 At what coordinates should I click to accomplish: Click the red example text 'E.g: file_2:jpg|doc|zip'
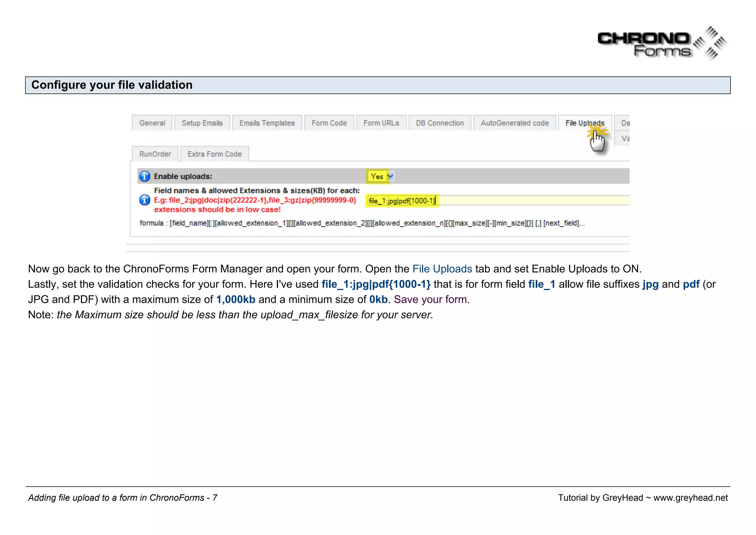(x=255, y=200)
